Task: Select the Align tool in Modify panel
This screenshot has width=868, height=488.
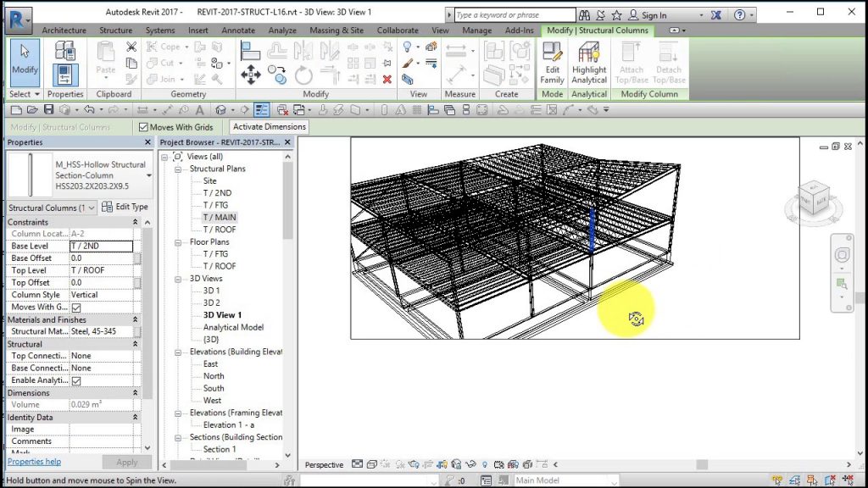Action: coord(250,51)
